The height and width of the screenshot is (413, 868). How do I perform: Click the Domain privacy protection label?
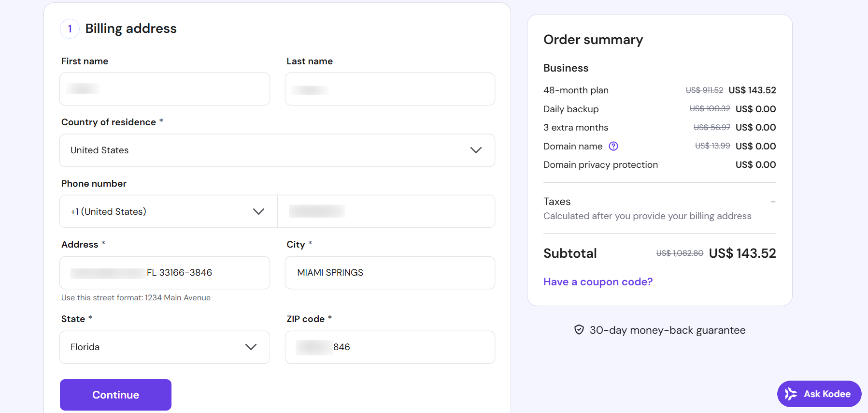(600, 164)
